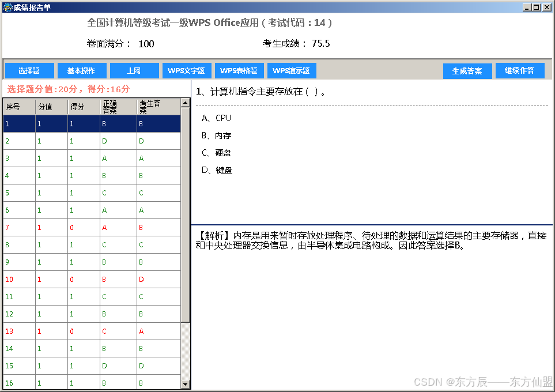The height and width of the screenshot is (392, 555).
Task: Click candidate answer A in row 13
Action: [141, 331]
